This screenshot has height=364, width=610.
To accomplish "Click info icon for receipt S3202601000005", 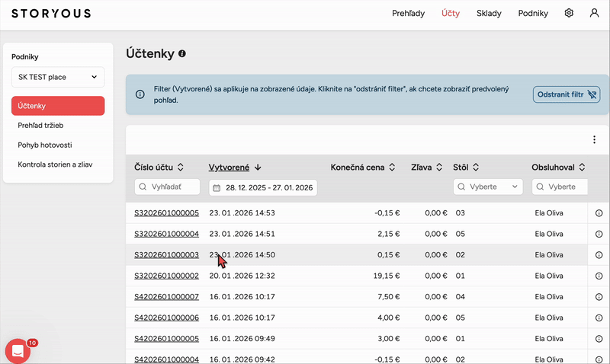I will (x=599, y=213).
